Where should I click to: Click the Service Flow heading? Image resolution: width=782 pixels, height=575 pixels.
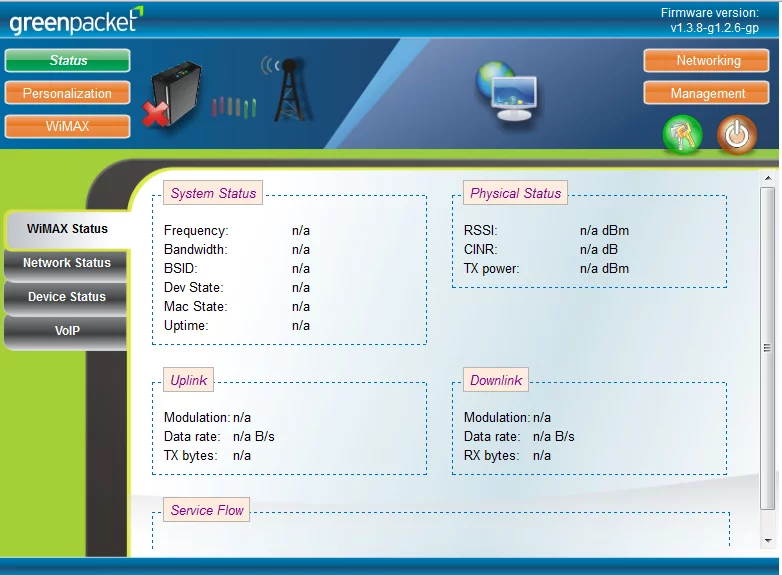(x=206, y=510)
